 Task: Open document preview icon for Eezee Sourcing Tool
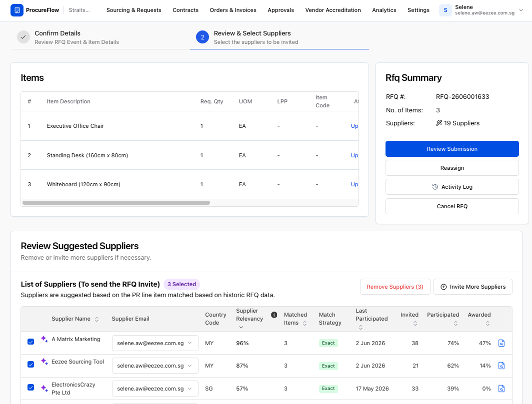[x=501, y=366]
